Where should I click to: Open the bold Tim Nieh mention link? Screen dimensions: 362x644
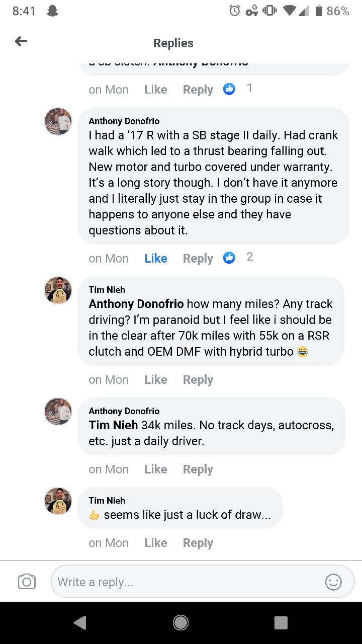[x=113, y=425]
